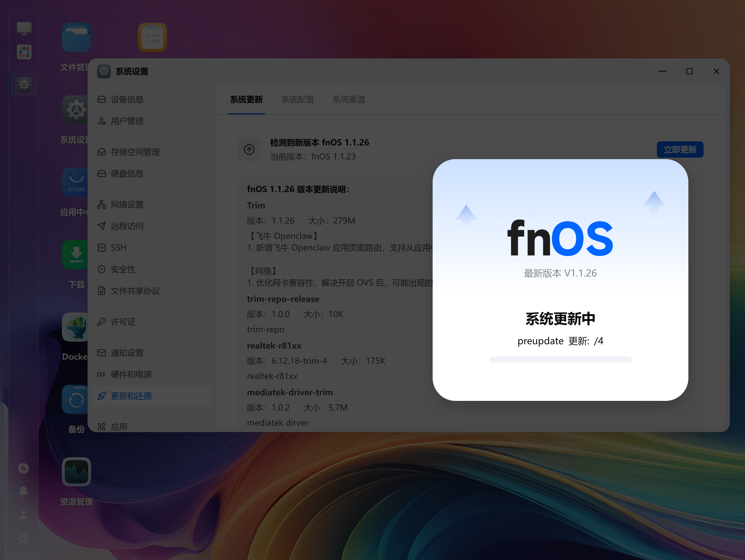Click the 版本：1.1.26 大小：279M line
745x560 pixels.
click(301, 221)
